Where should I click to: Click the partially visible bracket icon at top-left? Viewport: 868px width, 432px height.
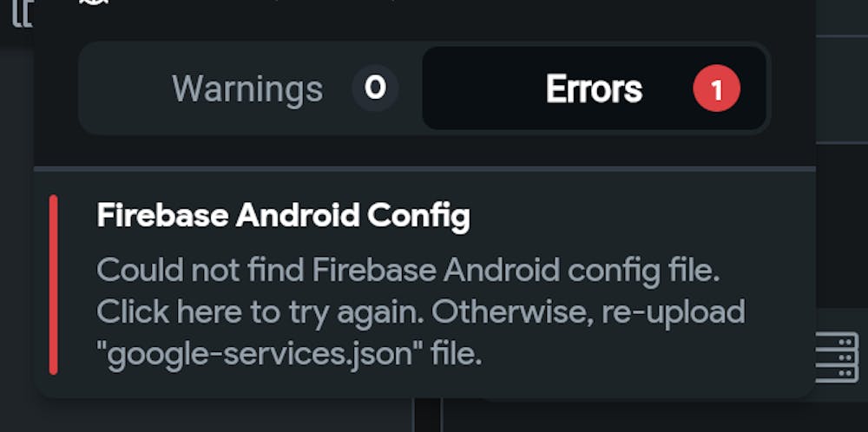tap(19, 10)
